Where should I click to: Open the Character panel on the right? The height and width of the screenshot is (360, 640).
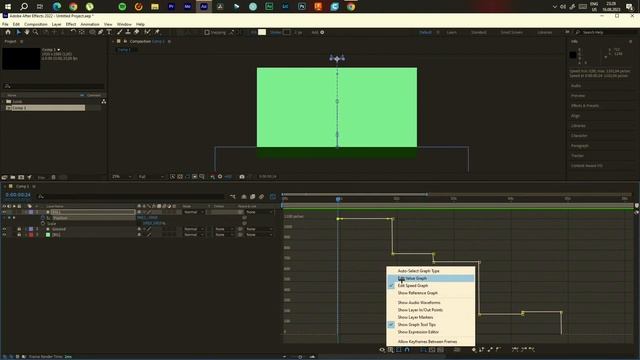click(579, 136)
